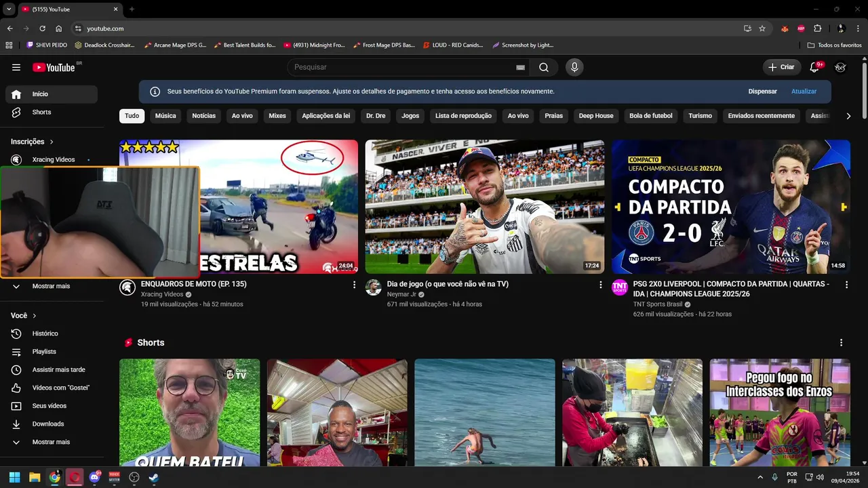This screenshot has height=488, width=868.
Task: Open the notifications bell
Action: pyautogui.click(x=814, y=67)
